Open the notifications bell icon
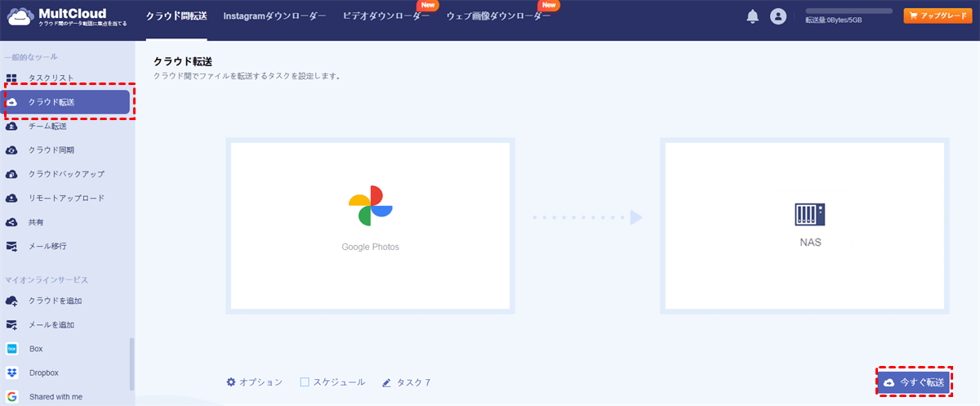 (752, 16)
